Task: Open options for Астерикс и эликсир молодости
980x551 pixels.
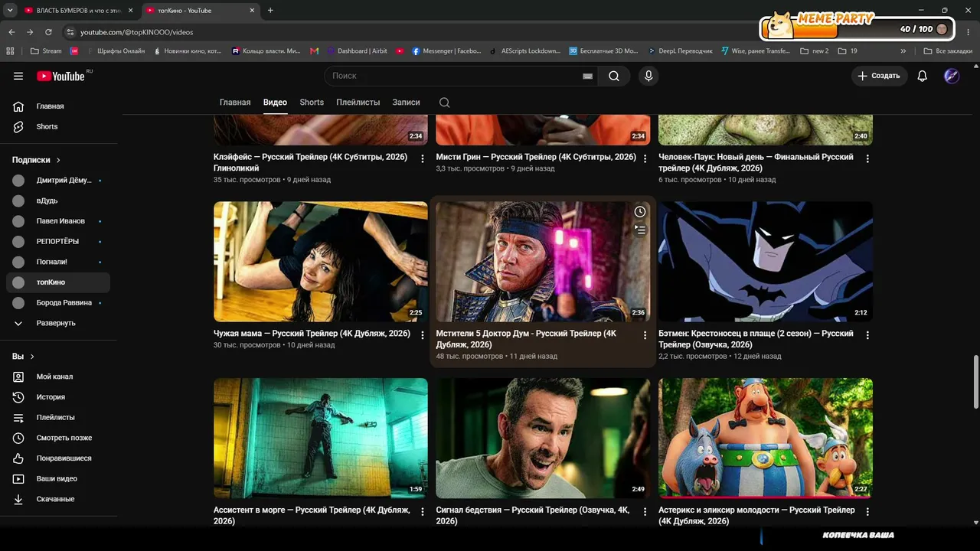Action: click(x=867, y=511)
